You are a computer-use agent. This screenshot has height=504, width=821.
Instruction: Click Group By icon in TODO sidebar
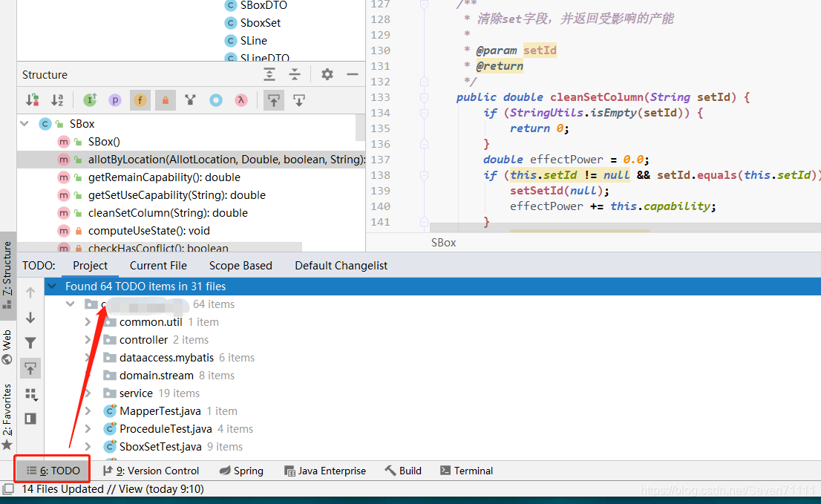tap(30, 394)
